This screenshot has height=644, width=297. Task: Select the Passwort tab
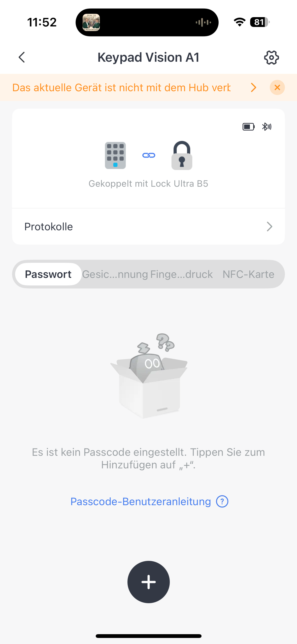click(x=48, y=274)
